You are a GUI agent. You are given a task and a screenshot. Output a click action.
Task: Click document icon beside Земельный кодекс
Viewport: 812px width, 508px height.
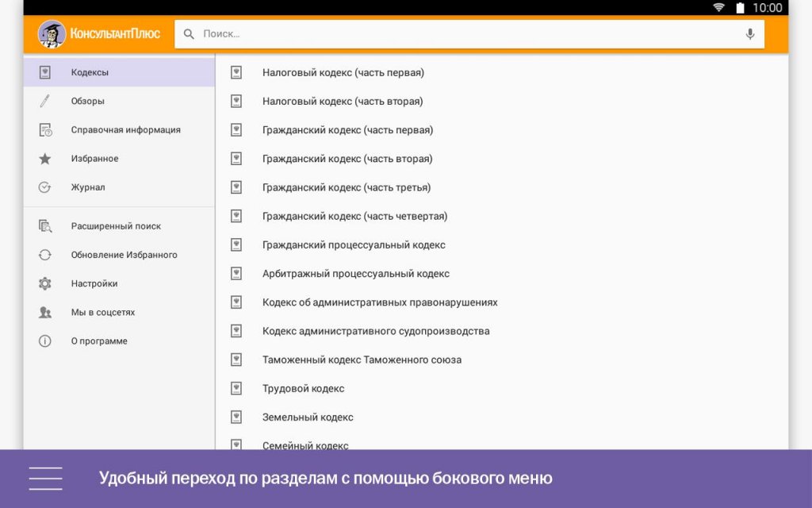236,418
